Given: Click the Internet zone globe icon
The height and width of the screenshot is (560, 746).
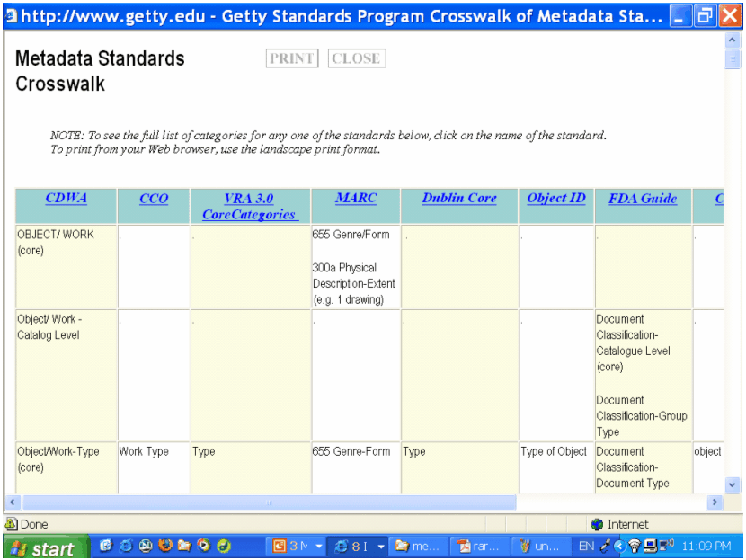Looking at the screenshot, I should point(597,524).
